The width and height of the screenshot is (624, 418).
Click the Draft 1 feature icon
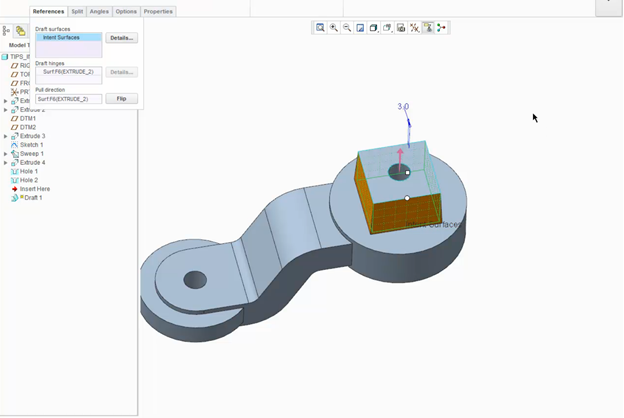tap(15, 197)
